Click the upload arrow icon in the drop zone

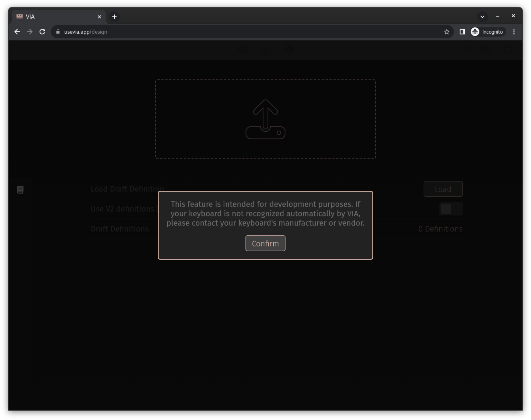265,119
